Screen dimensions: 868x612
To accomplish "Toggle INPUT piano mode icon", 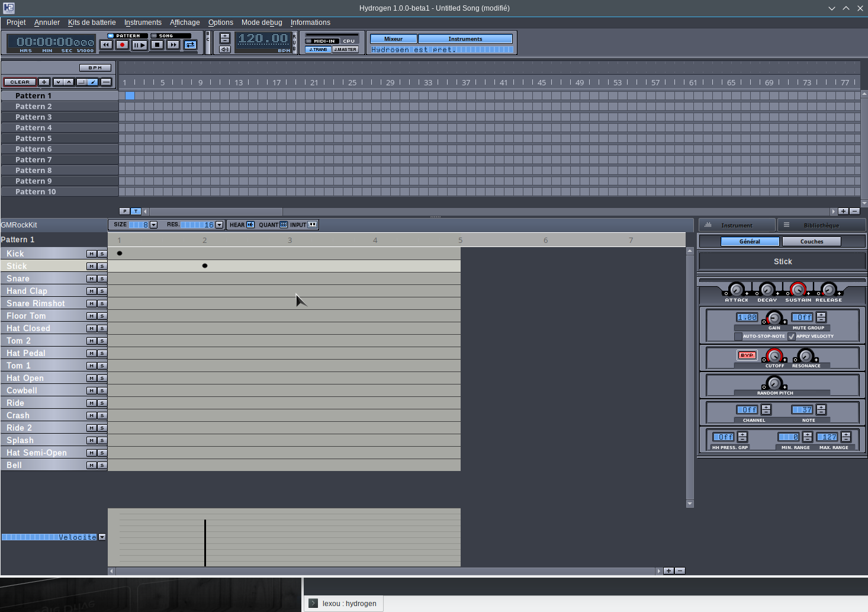I will 313,225.
